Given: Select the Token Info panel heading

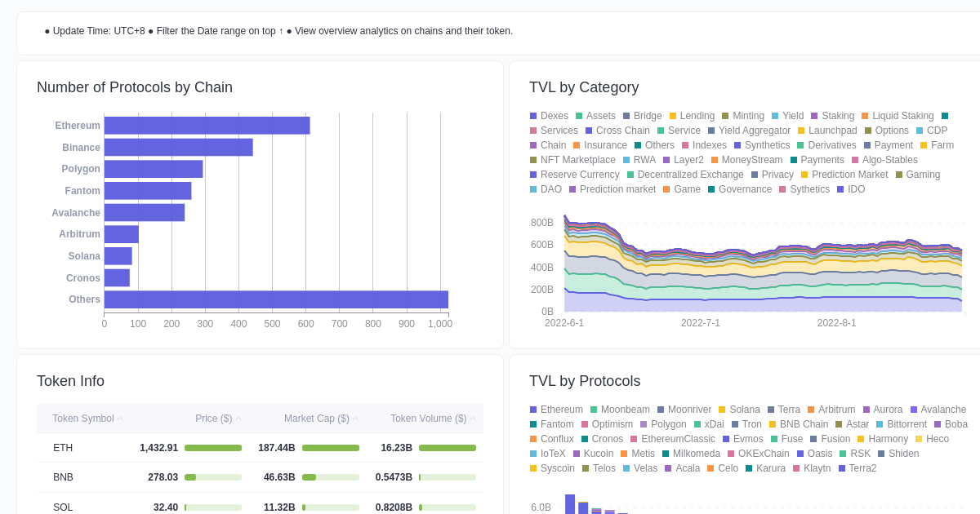Looking at the screenshot, I should click(71, 381).
